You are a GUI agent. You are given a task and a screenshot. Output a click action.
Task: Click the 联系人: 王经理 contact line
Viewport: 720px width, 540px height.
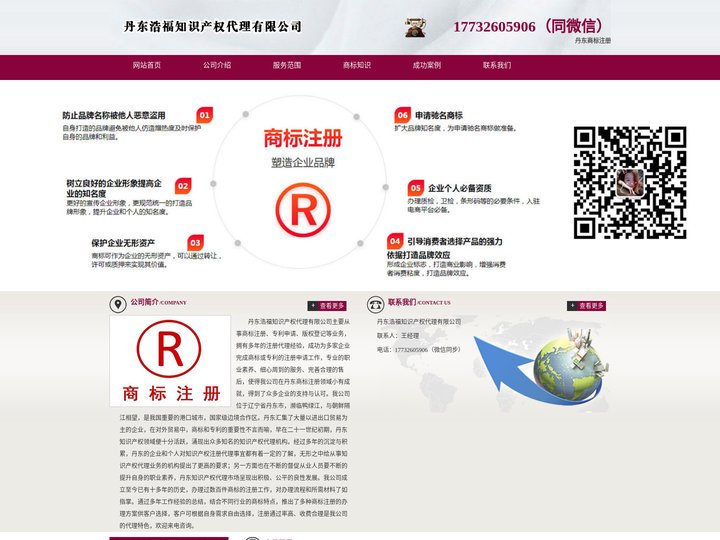pyautogui.click(x=398, y=336)
